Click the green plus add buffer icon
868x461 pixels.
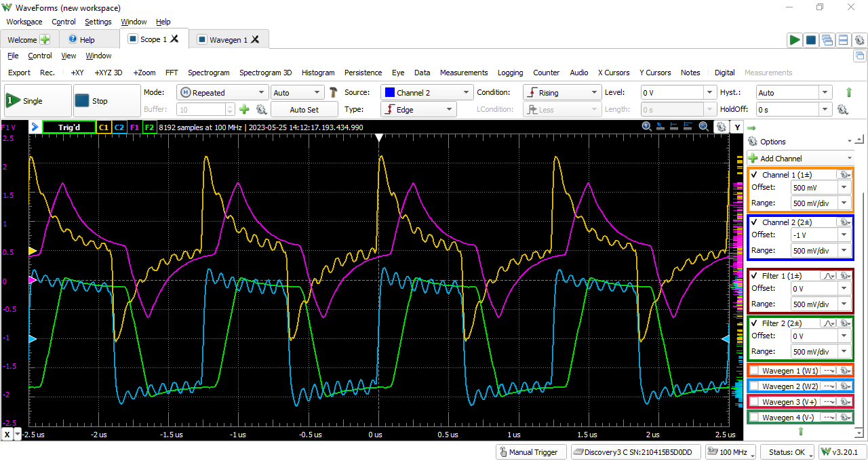[x=245, y=109]
